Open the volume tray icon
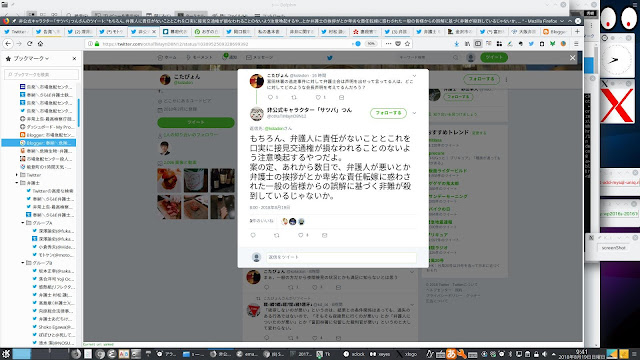Viewport: 640px width, 360px height. pos(544,354)
